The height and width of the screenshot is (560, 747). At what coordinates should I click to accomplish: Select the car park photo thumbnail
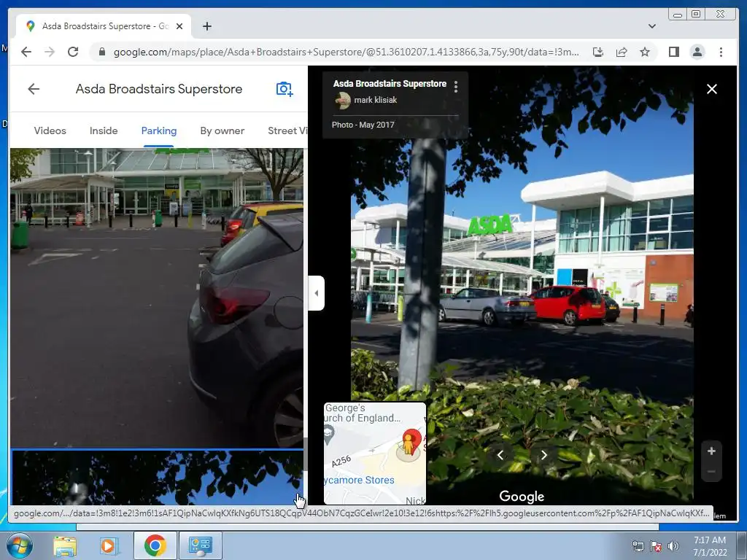(157, 297)
